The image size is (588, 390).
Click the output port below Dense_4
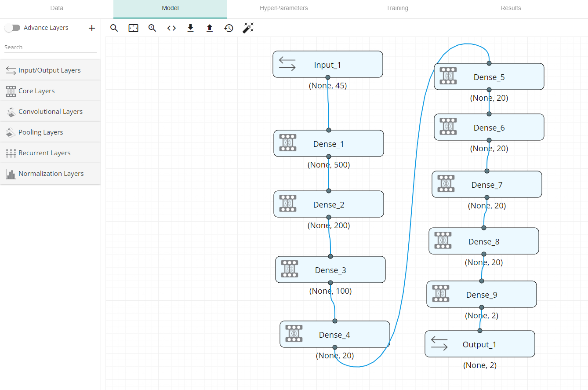pos(335,347)
